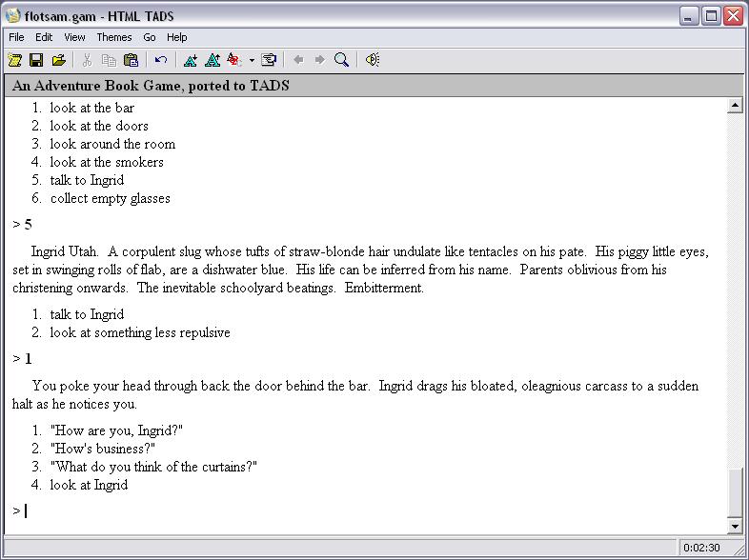The image size is (749, 560).
Task: Go to next page arrow
Action: 320,60
